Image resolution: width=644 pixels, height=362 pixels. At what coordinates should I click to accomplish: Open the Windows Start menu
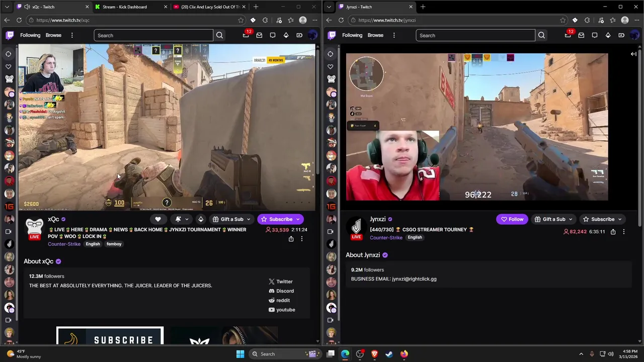click(x=240, y=354)
